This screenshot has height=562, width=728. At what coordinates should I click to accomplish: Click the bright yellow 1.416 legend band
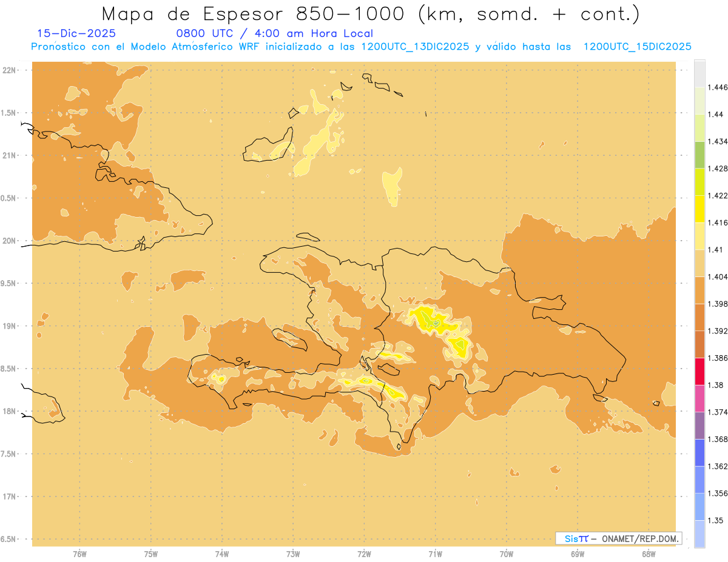(x=699, y=209)
